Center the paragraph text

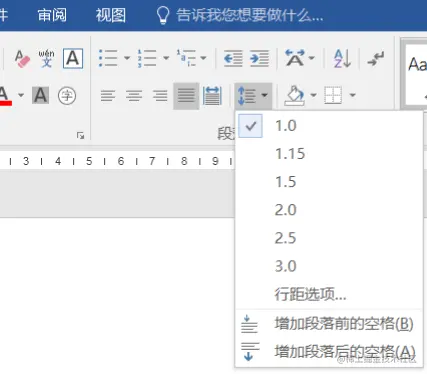(x=134, y=96)
